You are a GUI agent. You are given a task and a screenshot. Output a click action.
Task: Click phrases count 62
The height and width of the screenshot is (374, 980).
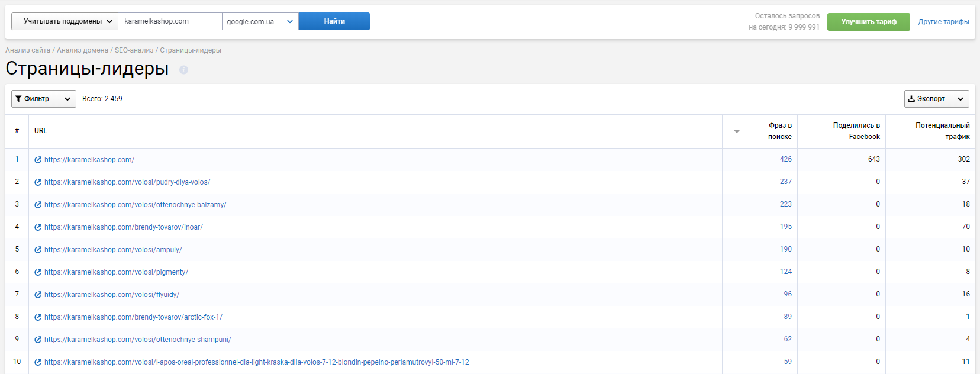click(788, 339)
